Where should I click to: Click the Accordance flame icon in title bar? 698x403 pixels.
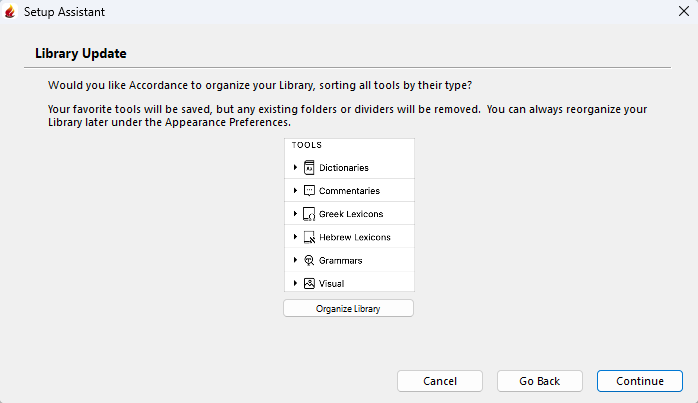tap(11, 12)
